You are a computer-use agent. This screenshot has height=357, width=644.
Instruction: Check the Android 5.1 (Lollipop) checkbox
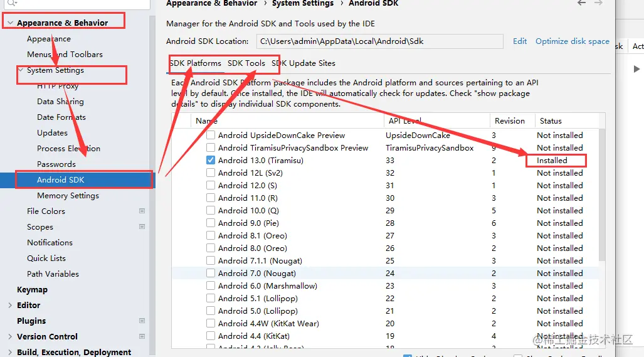click(211, 298)
